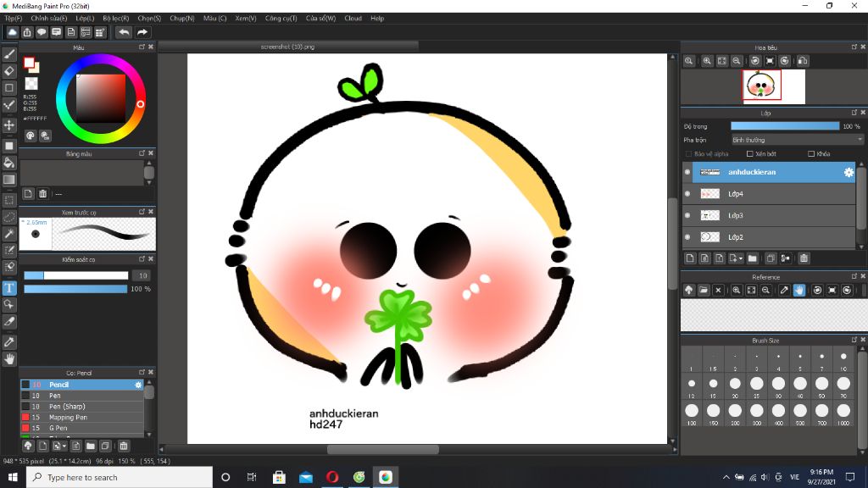Zoom in using navigator magnifier plus
This screenshot has height=488, width=868.
click(707, 61)
